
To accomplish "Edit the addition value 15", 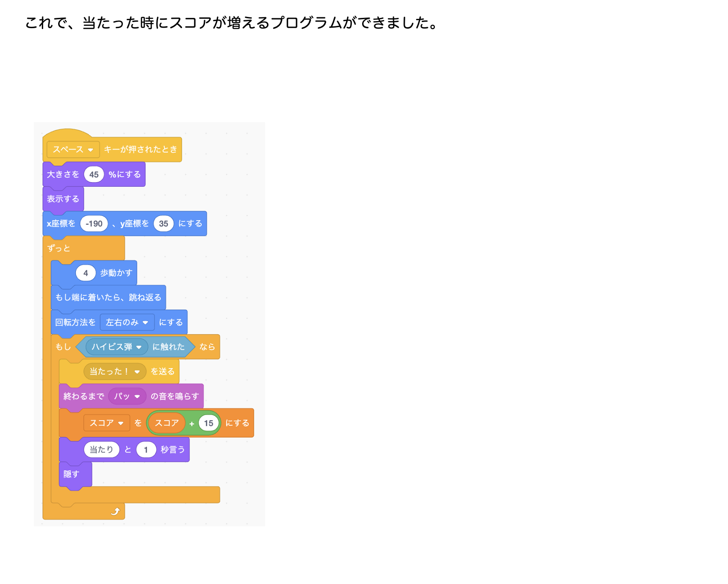I will [208, 423].
